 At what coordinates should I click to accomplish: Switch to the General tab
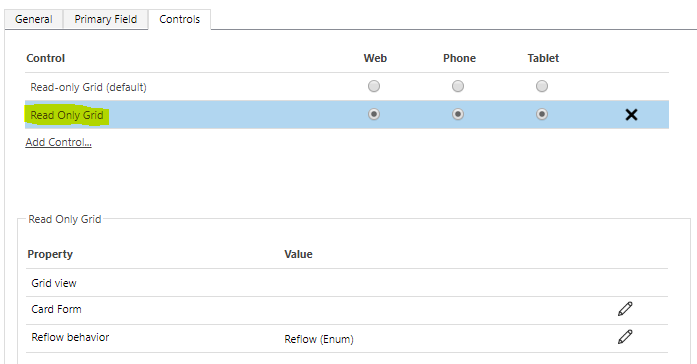click(34, 19)
